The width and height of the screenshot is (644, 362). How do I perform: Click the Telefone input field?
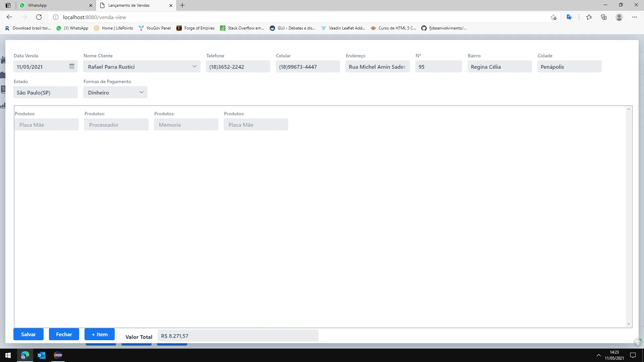point(238,67)
